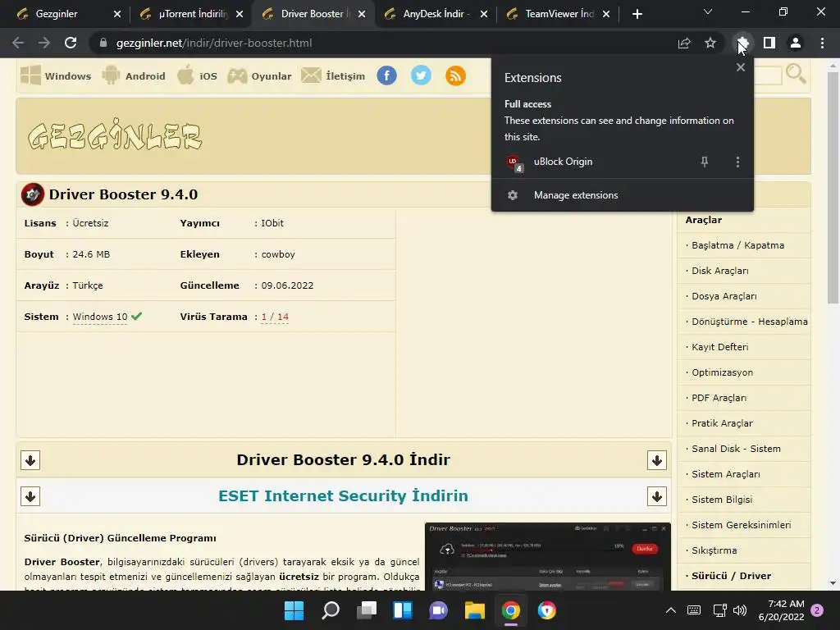Click left download arrow beside Driver Booster İndir
Viewport: 840px width, 630px height.
[x=30, y=460]
